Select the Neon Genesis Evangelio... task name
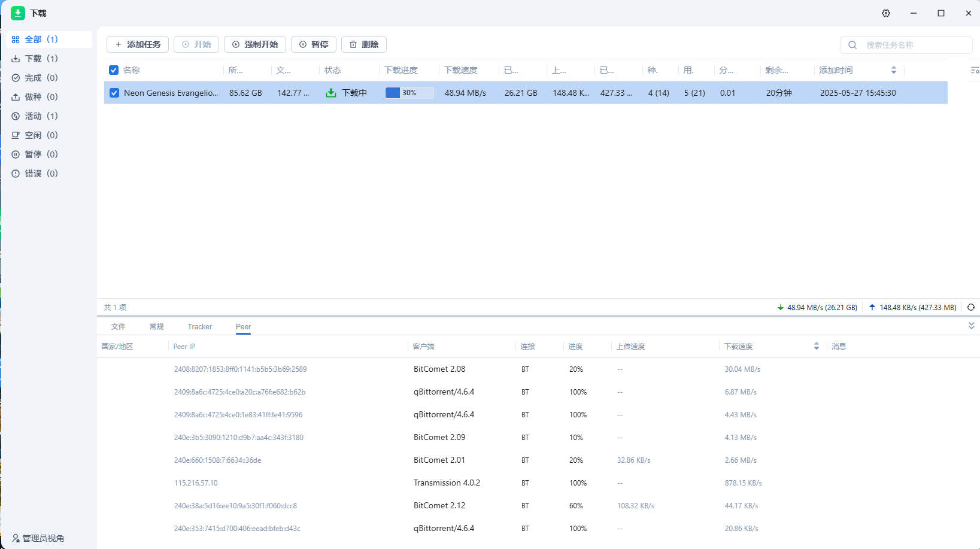The width and height of the screenshot is (980, 549). 171,93
